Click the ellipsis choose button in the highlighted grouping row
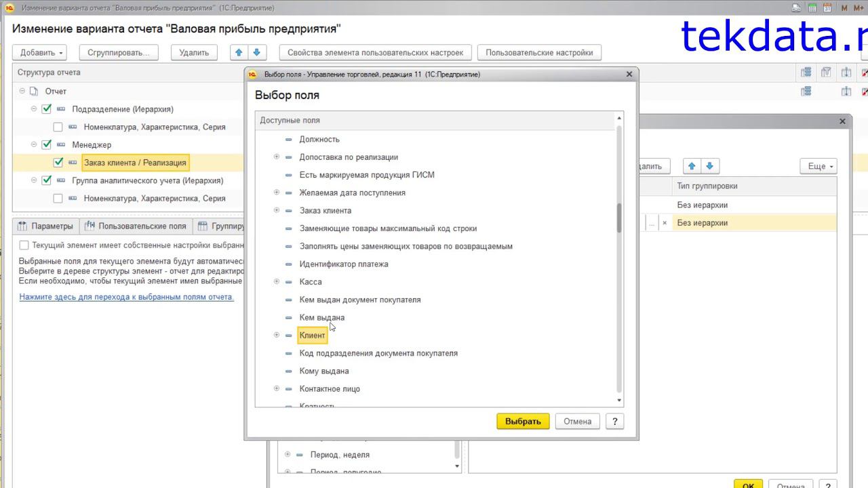This screenshot has width=868, height=488. click(x=652, y=223)
